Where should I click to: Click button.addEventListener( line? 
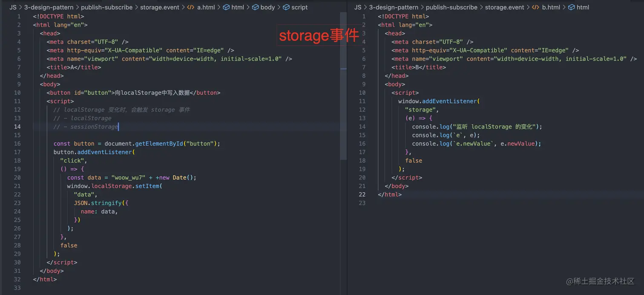click(x=94, y=152)
